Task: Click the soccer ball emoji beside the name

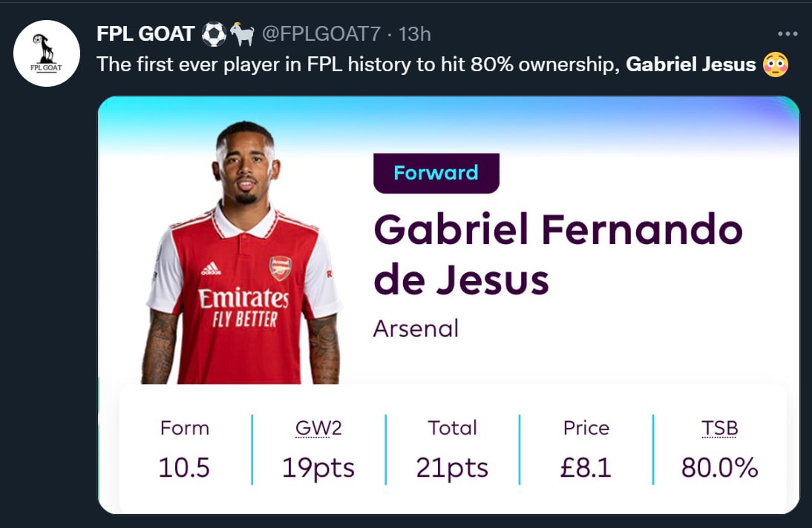Action: (x=214, y=34)
